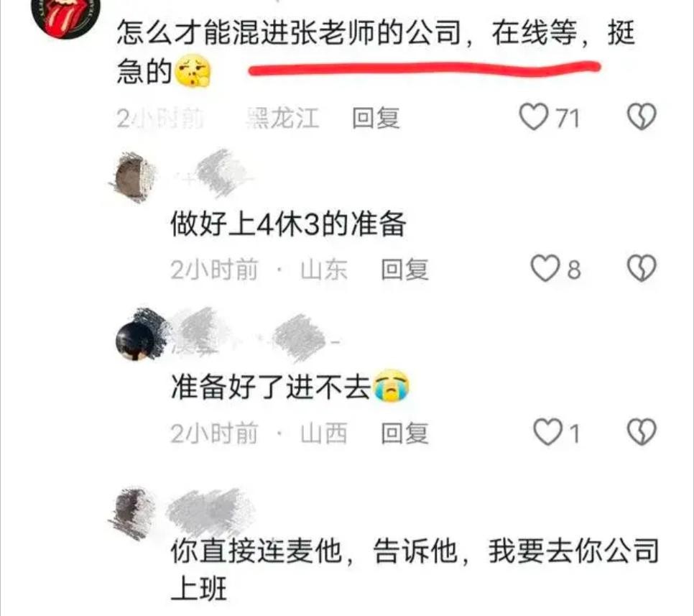Reply to the 黑龙江 top comment
This screenshot has width=694, height=616.
click(376, 118)
